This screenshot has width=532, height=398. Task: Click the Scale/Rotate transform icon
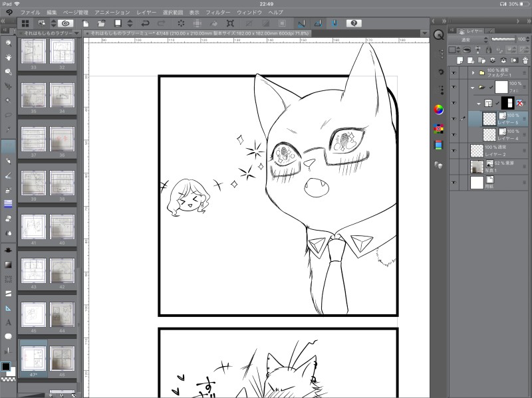[x=230, y=23]
